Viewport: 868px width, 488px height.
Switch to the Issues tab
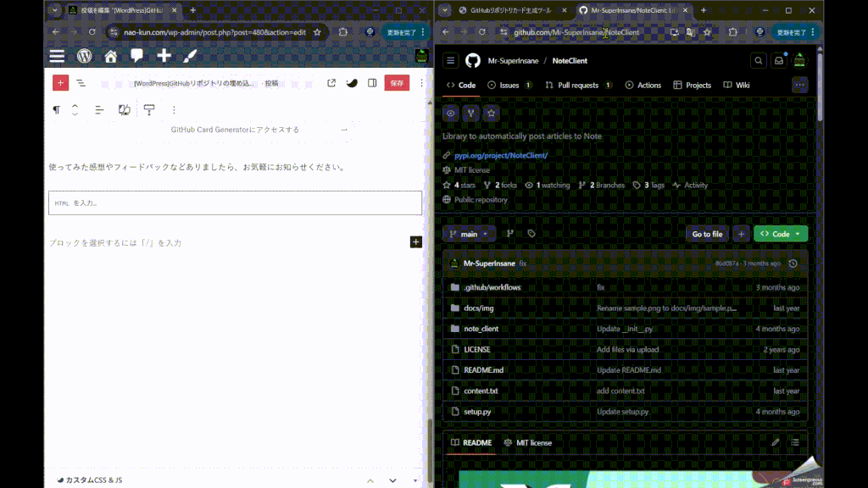tap(509, 86)
